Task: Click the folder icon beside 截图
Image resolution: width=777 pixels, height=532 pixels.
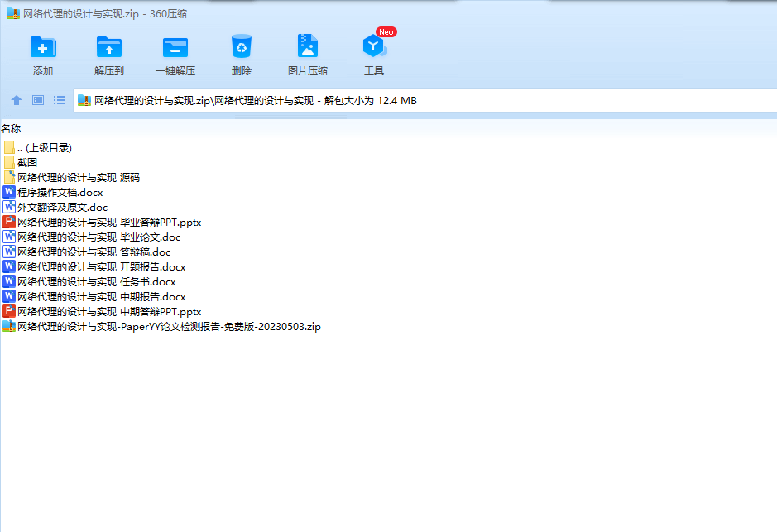Action: pos(9,162)
